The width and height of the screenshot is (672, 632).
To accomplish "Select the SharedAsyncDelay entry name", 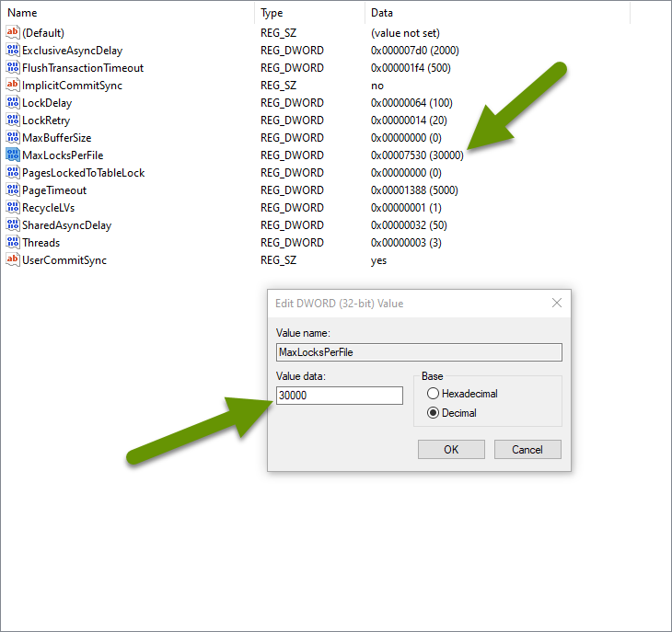I will 66,225.
